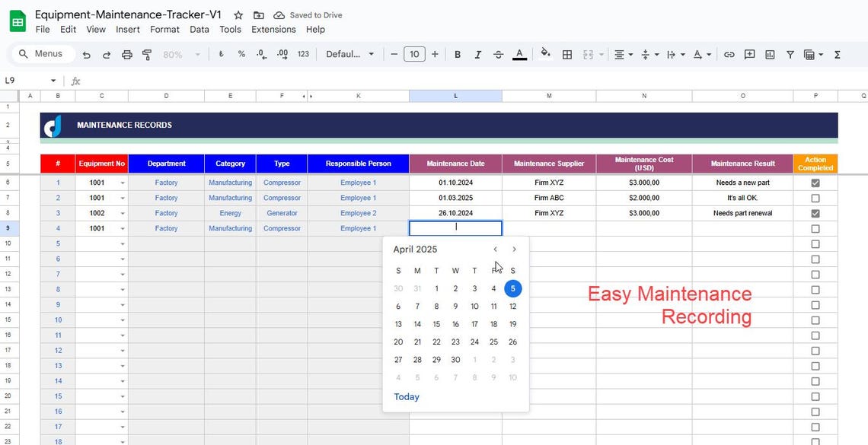
Task: Open the Data menu
Action: [x=199, y=30]
